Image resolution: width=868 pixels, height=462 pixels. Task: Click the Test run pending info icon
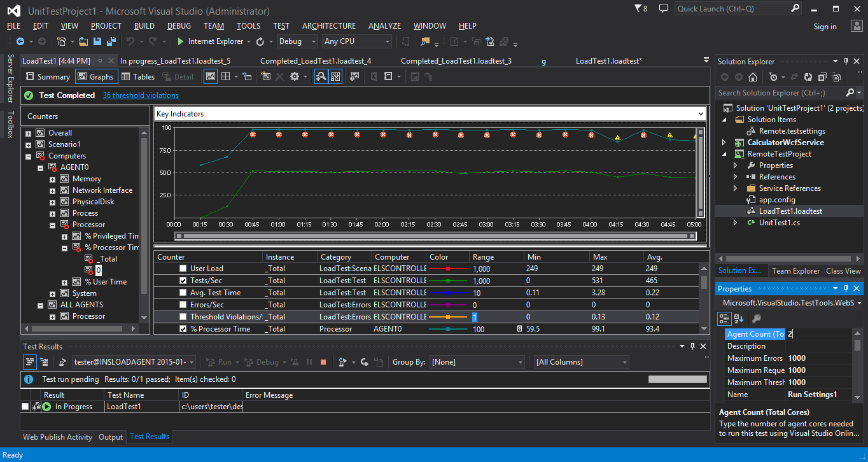pyautogui.click(x=29, y=379)
